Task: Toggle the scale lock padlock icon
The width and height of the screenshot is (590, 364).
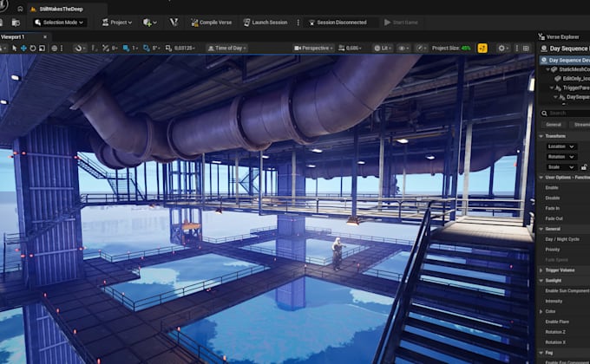Action: [584, 167]
